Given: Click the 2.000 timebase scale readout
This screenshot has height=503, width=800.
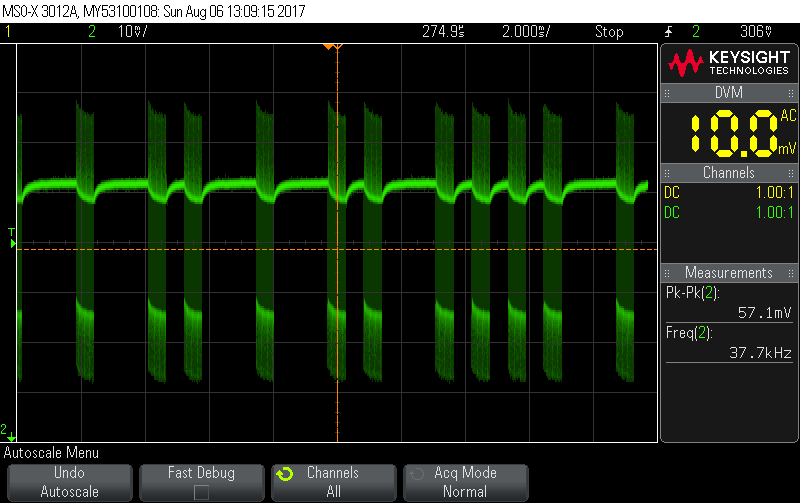Looking at the screenshot, I should [x=525, y=31].
